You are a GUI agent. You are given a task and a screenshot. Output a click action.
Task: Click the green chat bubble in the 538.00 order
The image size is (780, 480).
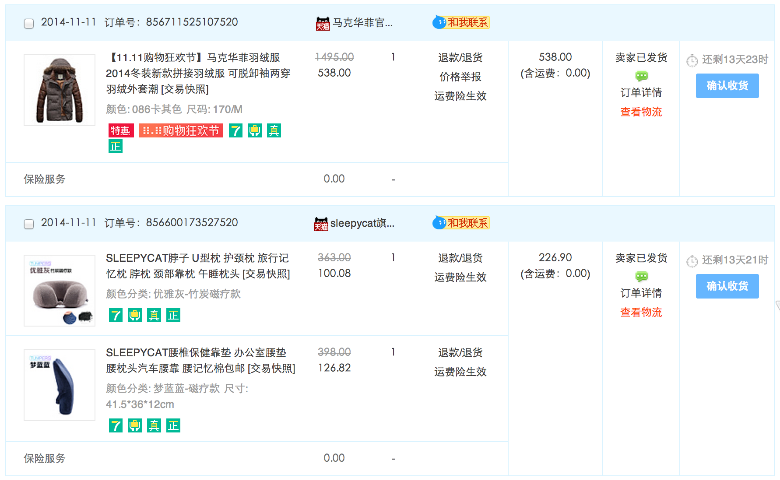pyautogui.click(x=641, y=76)
